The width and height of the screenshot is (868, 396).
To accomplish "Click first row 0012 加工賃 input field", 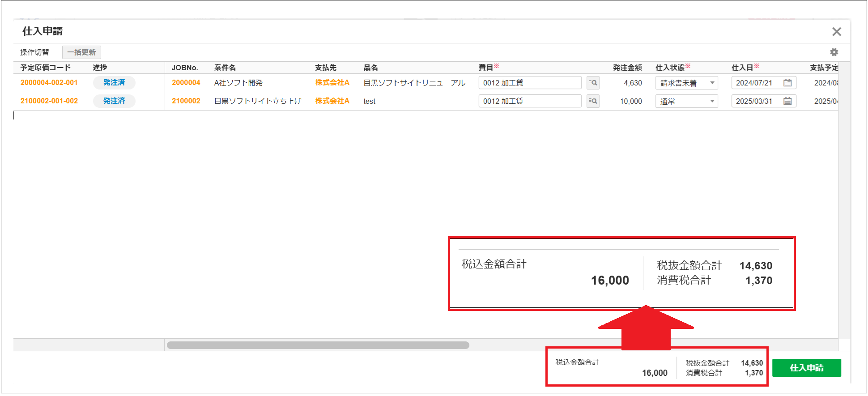I will (530, 83).
